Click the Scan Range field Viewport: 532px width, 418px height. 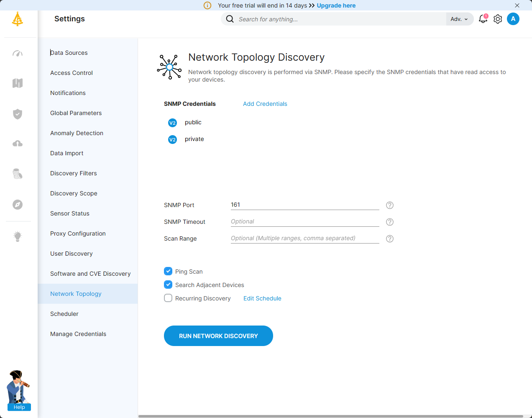point(305,238)
